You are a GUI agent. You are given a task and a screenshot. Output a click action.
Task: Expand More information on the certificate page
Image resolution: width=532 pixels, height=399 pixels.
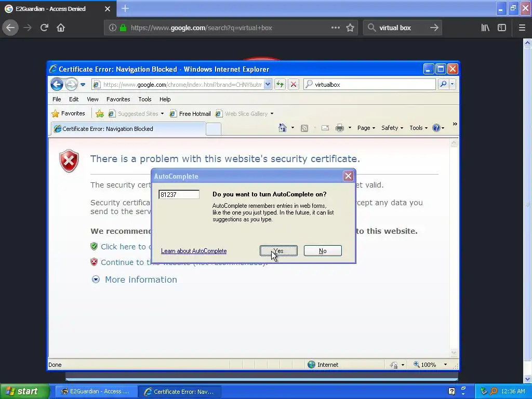click(135, 280)
